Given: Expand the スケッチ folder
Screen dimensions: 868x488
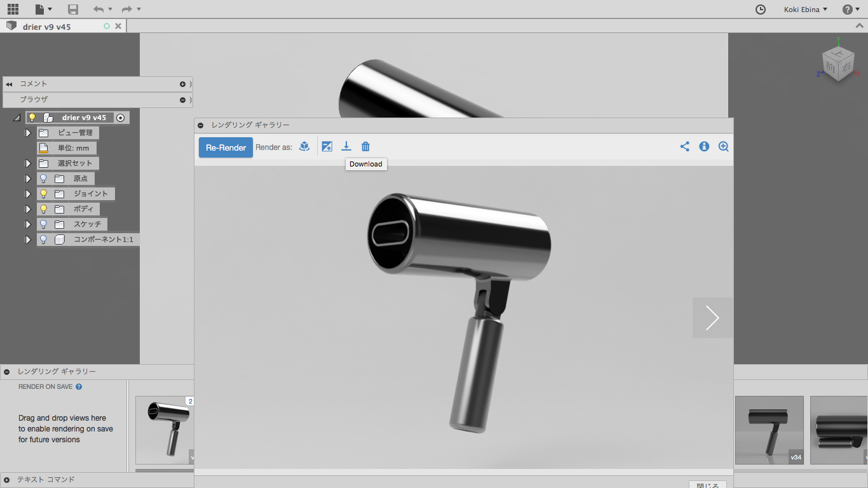Looking at the screenshot, I should tap(28, 224).
